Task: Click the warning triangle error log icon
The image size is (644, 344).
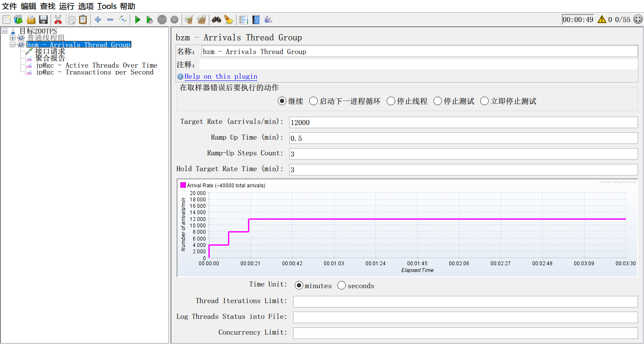Action: click(x=601, y=19)
